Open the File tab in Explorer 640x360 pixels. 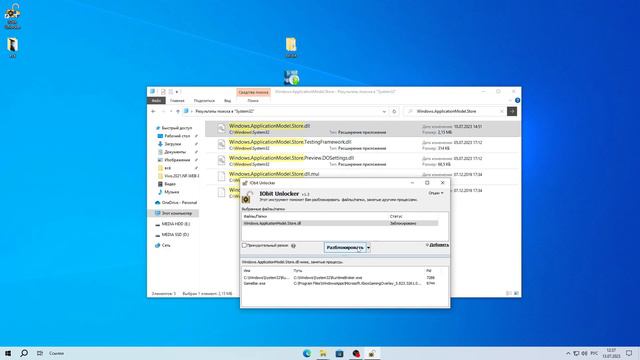156,100
